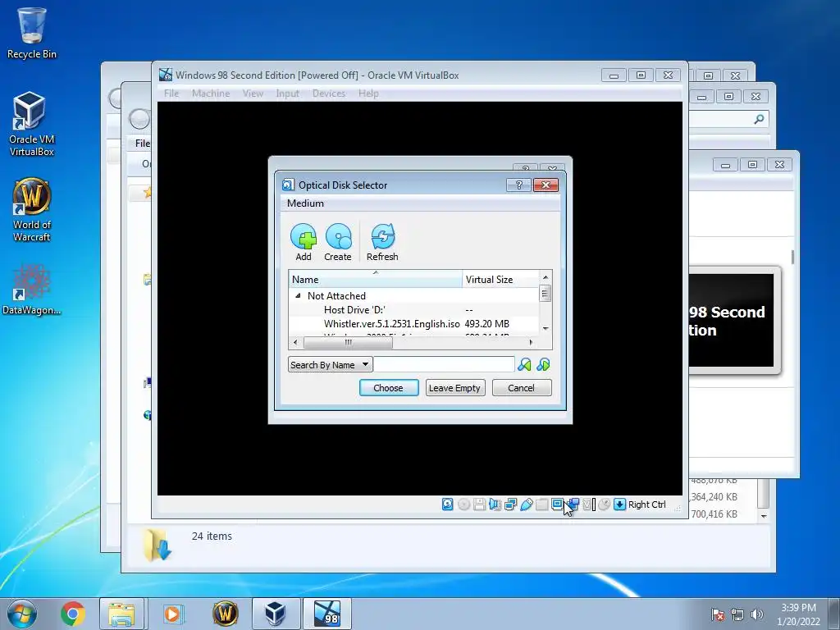Click the network adapters status bar icon

[510, 504]
